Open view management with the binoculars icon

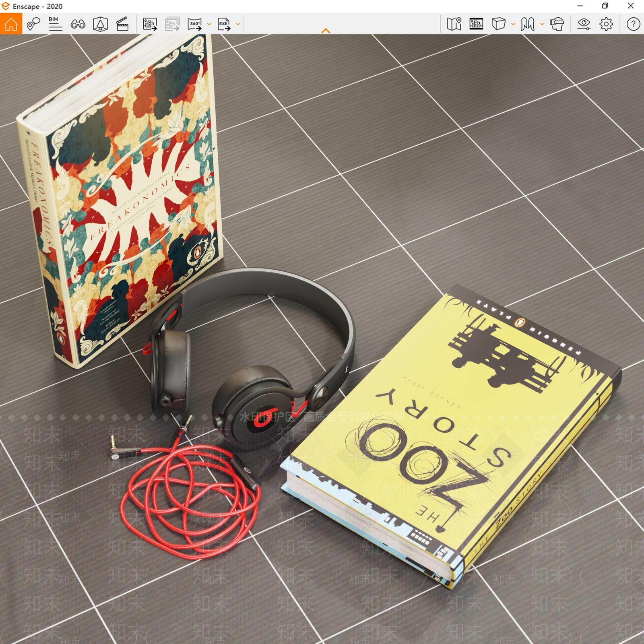point(78,24)
